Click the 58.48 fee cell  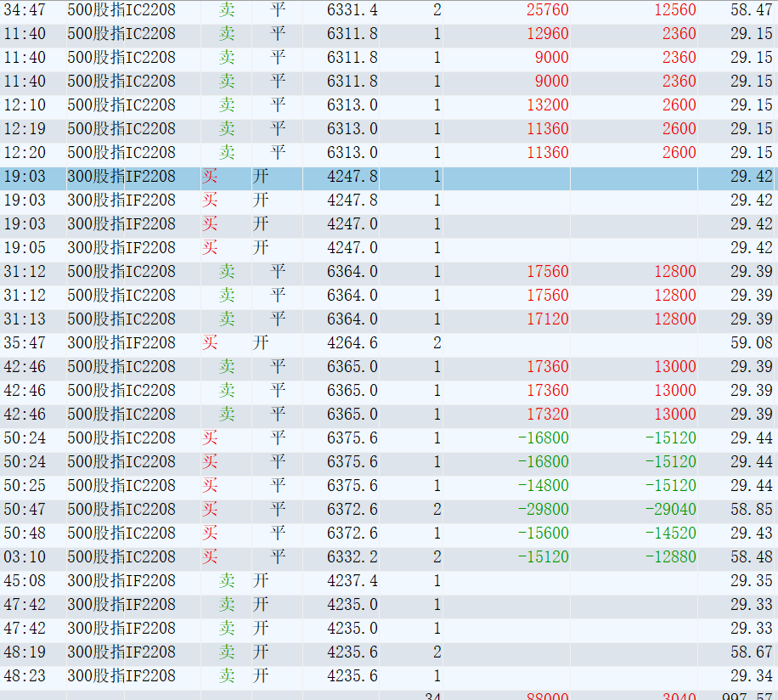pyautogui.click(x=751, y=557)
